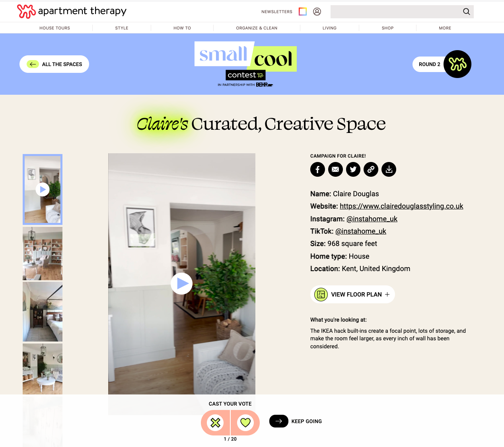504x447 pixels.
Task: Open the Organize & Clean menu
Action: coord(257,28)
